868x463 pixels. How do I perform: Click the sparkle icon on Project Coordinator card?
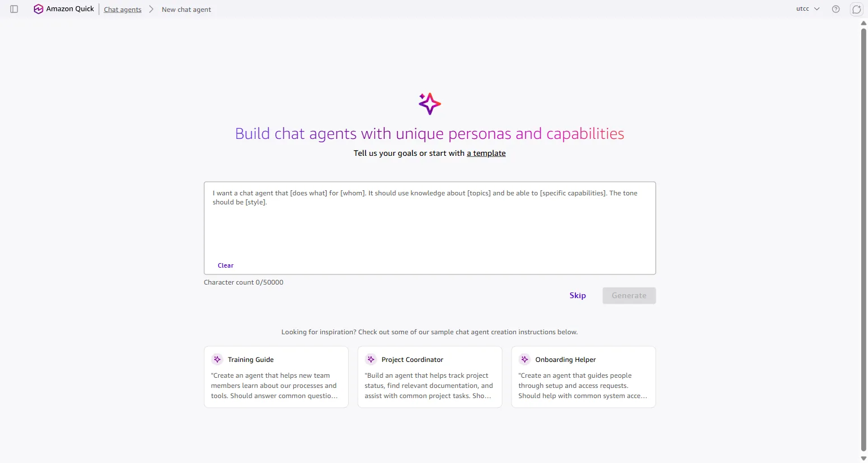371,360
